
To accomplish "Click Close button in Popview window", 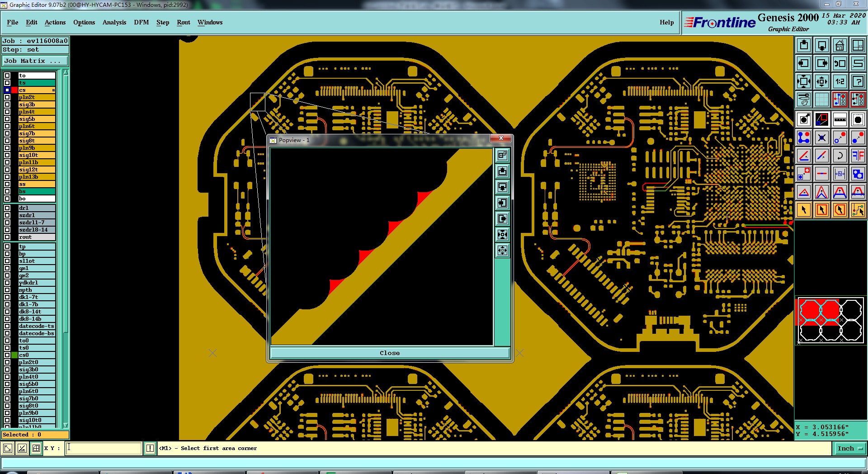I will click(390, 353).
